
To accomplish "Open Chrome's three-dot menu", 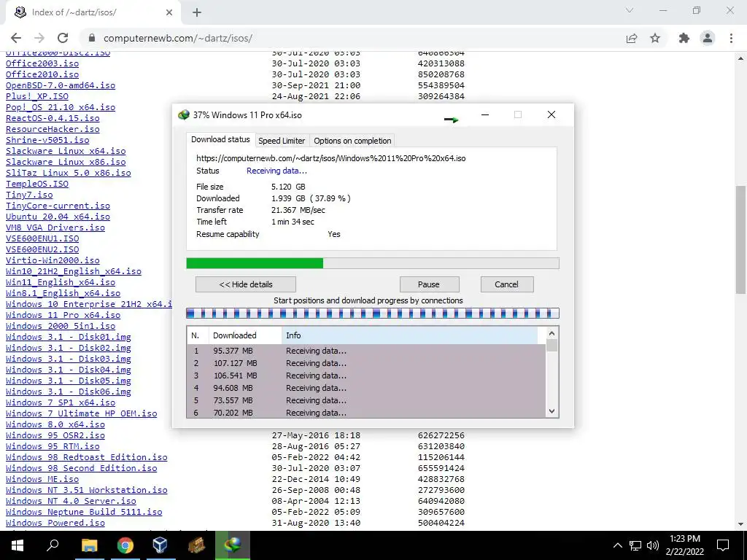I will coord(731,38).
